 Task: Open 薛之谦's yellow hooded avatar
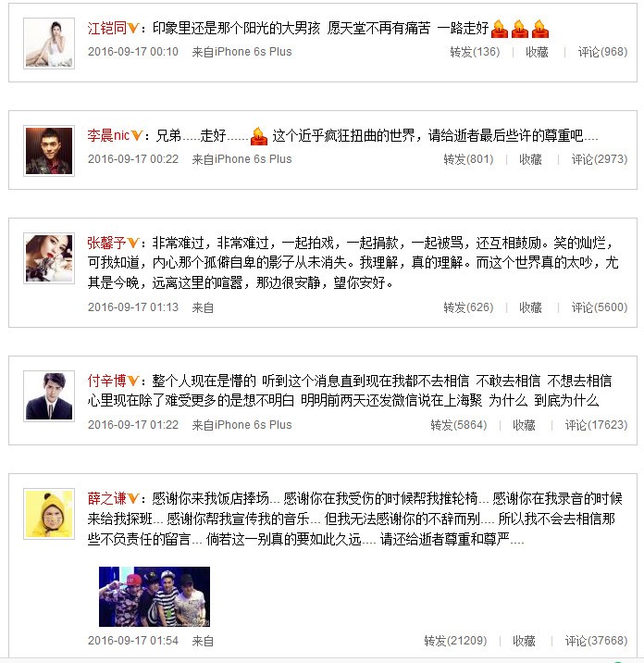pos(49,513)
